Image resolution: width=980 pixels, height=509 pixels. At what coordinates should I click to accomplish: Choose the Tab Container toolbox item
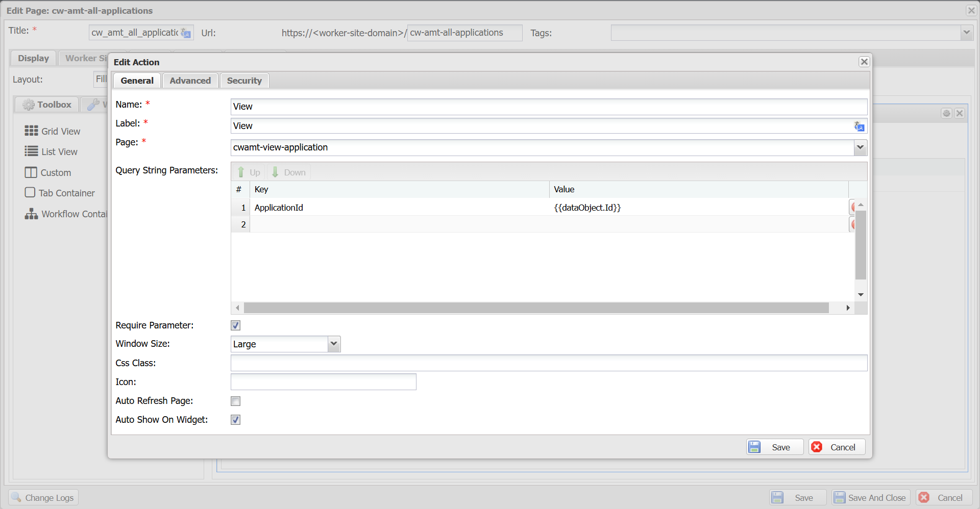coord(60,193)
